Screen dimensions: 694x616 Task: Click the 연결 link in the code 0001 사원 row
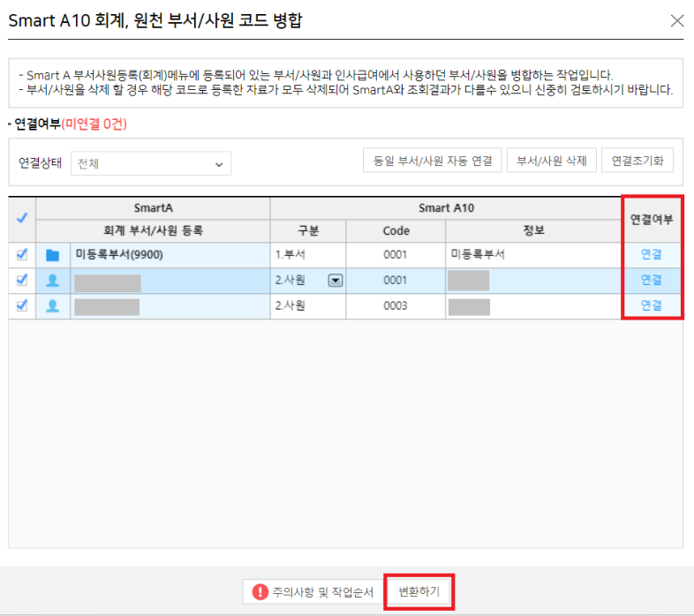[x=651, y=280]
